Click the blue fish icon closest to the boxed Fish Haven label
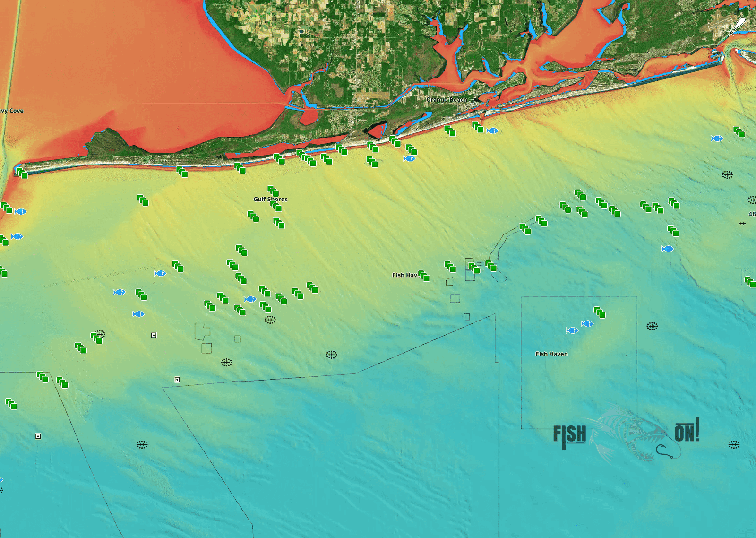Image resolution: width=756 pixels, height=538 pixels. coord(572,330)
